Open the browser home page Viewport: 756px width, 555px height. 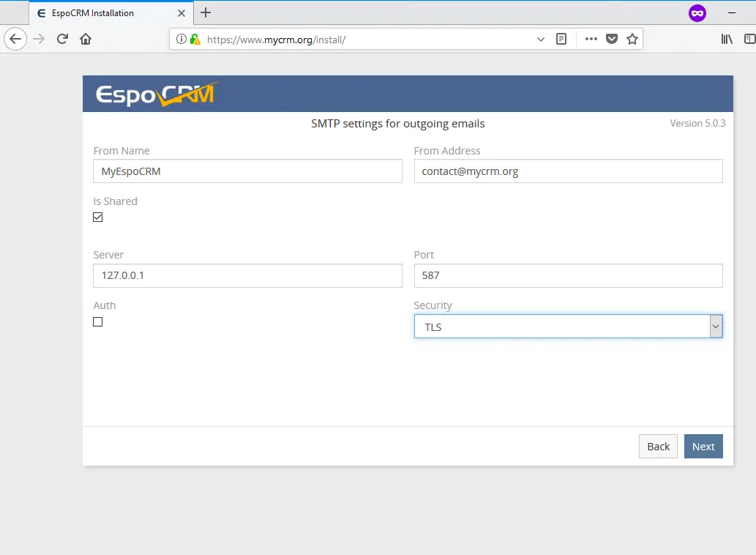[86, 39]
